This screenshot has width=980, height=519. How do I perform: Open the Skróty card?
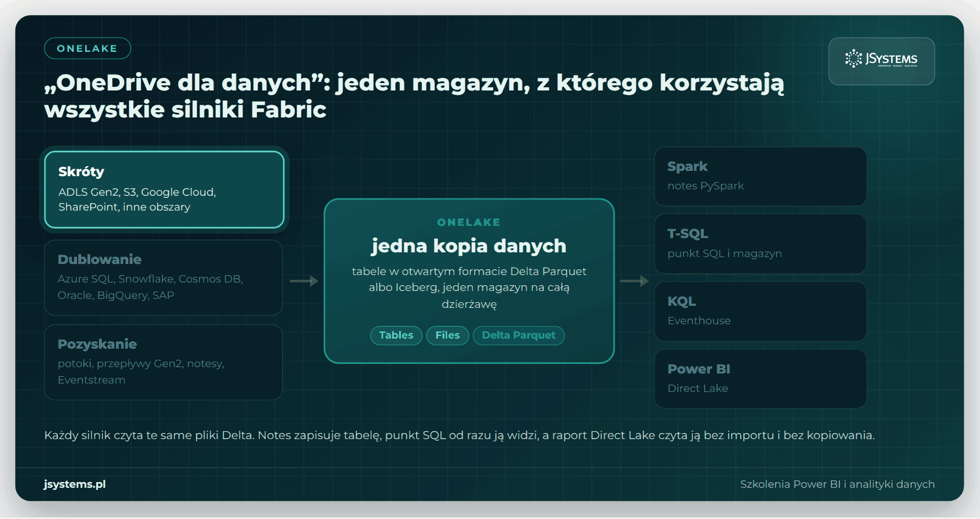click(x=164, y=189)
